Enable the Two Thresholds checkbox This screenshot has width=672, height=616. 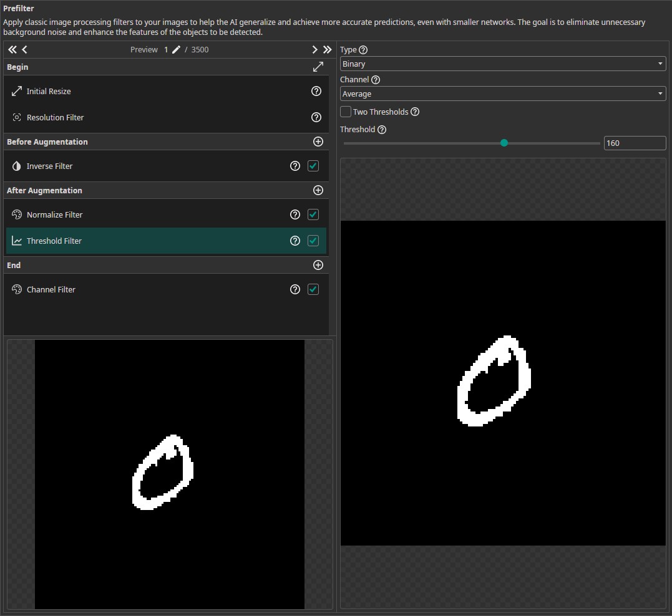[x=346, y=112]
